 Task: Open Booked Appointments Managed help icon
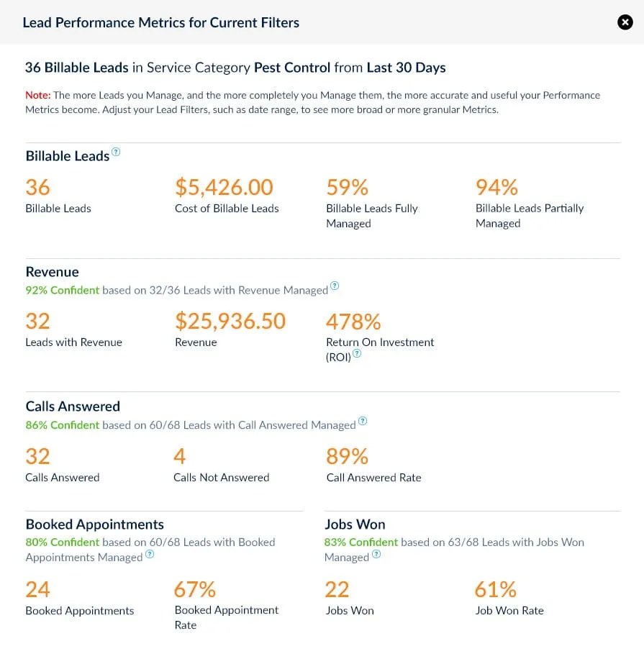150,555
